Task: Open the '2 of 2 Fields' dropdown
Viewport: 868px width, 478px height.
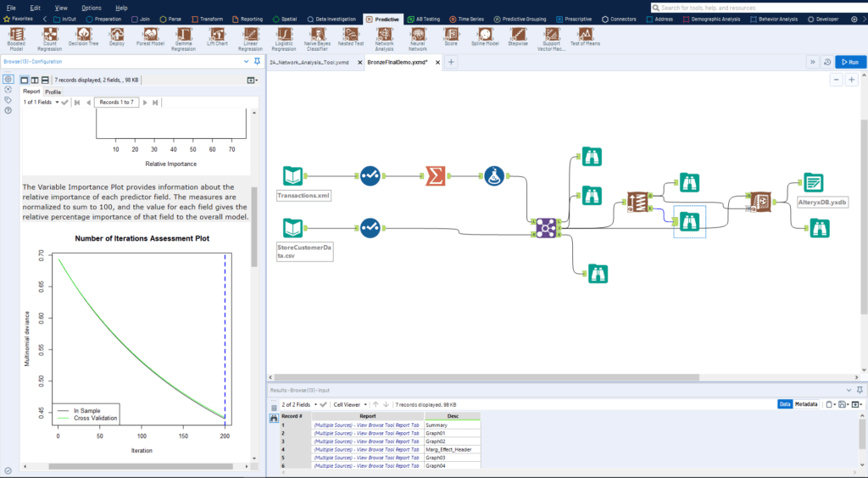Action: click(x=301, y=404)
